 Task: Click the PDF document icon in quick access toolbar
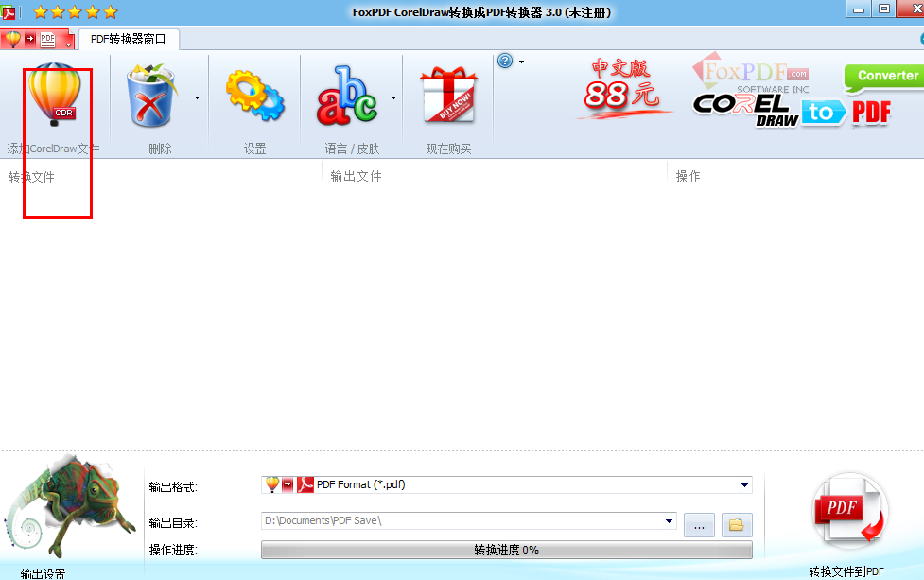pos(47,40)
